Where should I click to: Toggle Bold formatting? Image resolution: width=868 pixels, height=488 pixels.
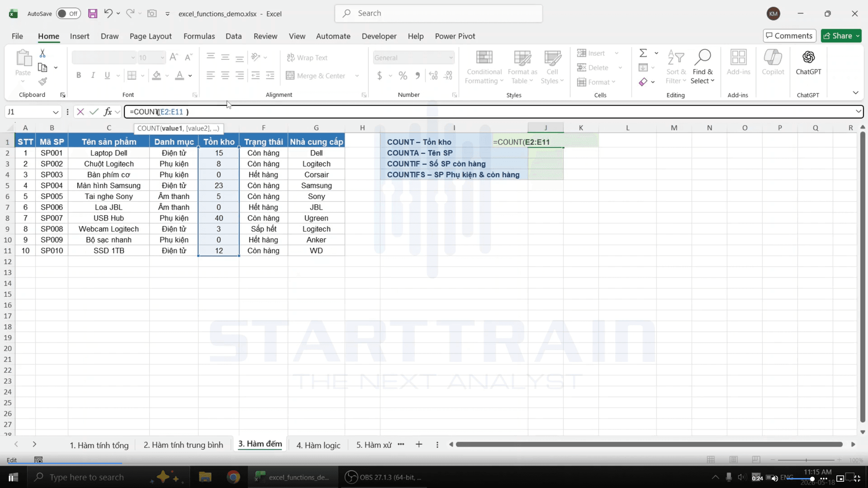[79, 76]
